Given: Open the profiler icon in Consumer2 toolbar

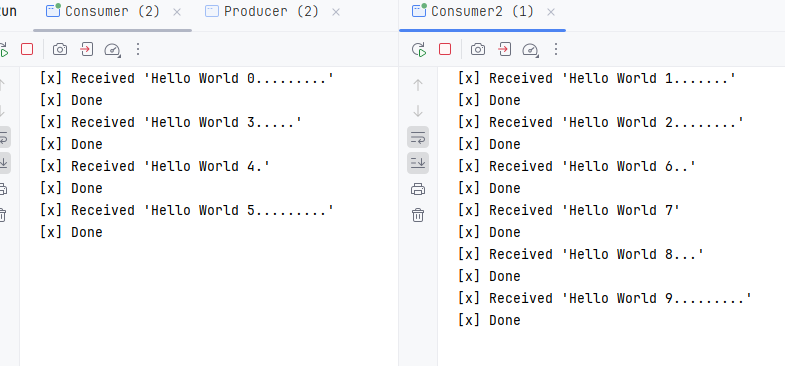Looking at the screenshot, I should tap(530, 50).
